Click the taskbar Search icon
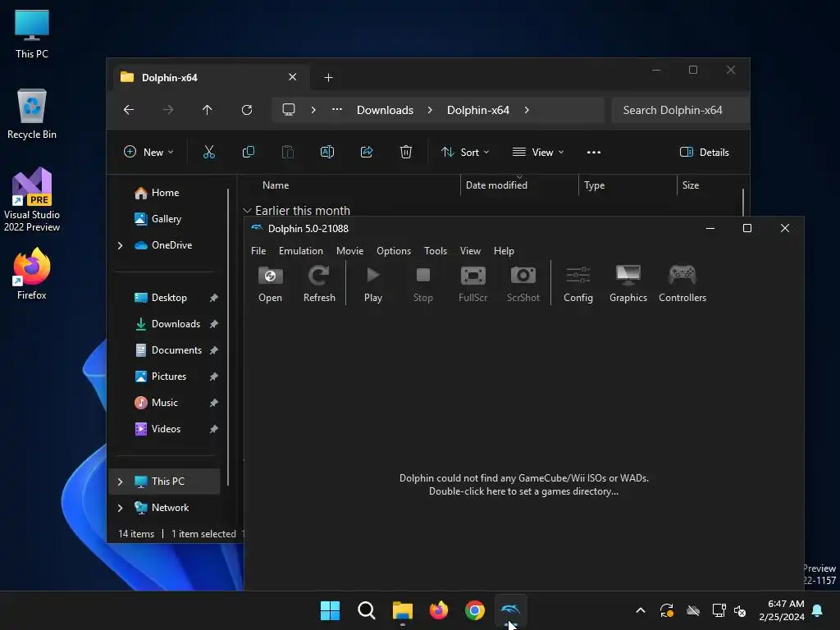 coord(367,610)
